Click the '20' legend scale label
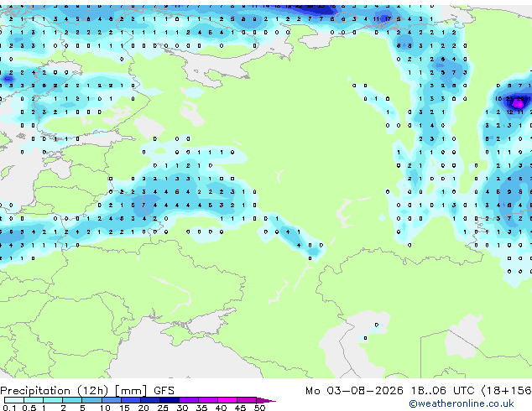This screenshot has height=411, width=532. point(143,408)
